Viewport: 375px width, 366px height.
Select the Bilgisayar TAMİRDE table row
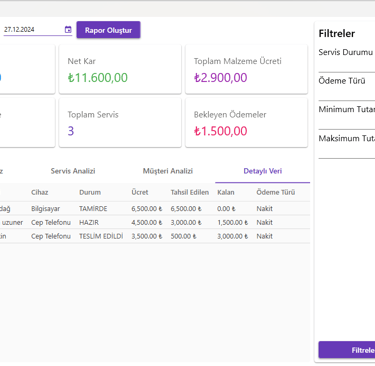(154, 209)
